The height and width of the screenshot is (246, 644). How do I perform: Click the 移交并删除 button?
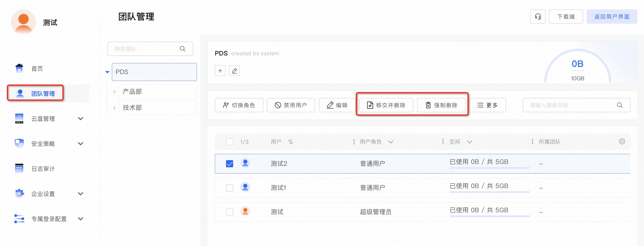pyautogui.click(x=386, y=105)
